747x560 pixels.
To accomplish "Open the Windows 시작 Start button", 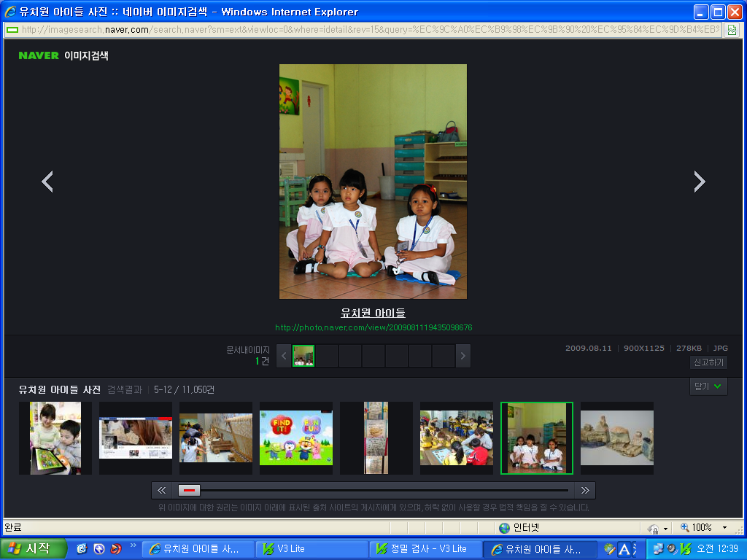I will 33,548.
